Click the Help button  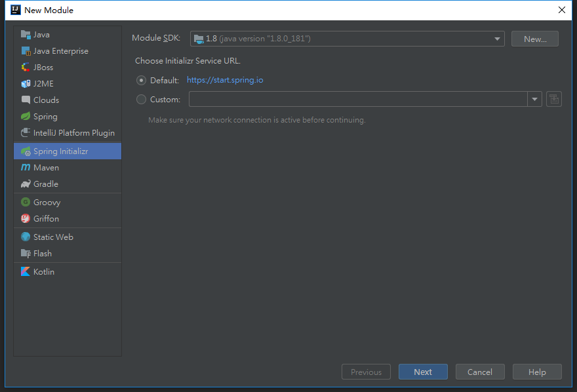pyautogui.click(x=537, y=372)
